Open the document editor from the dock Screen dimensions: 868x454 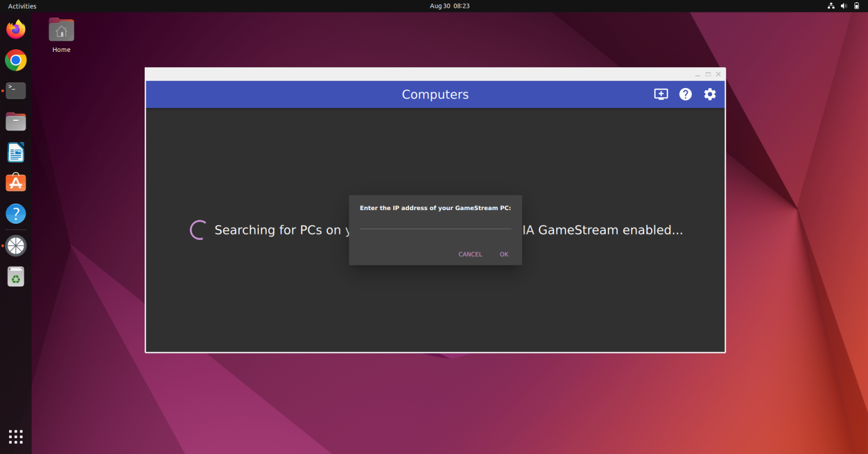15,152
